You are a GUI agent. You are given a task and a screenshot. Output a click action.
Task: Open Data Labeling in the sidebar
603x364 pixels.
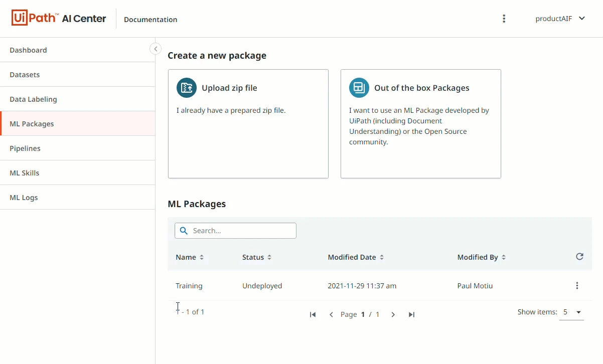(78, 99)
